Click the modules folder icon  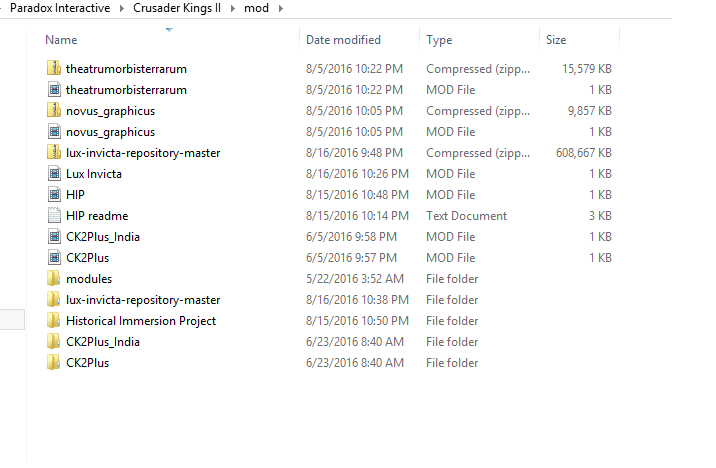click(x=54, y=279)
